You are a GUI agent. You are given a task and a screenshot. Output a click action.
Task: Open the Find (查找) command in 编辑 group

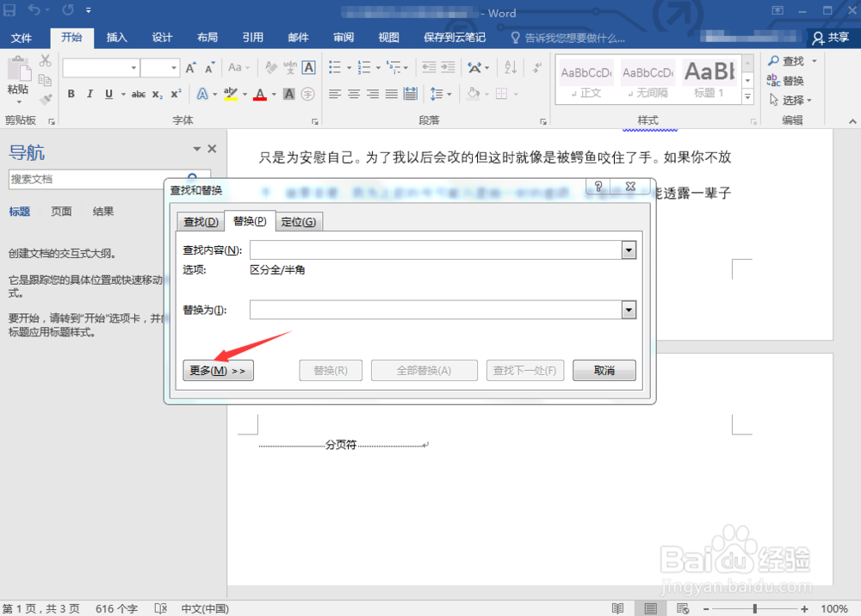pyautogui.click(x=793, y=61)
